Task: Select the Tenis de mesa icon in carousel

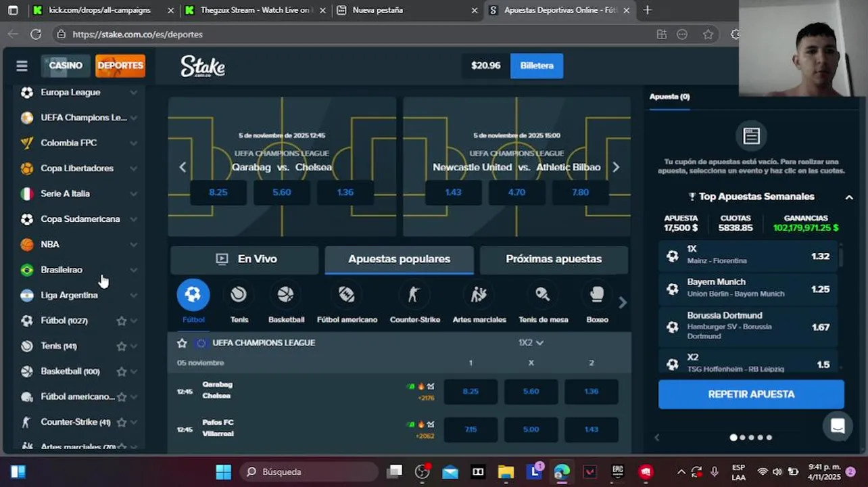Action: coord(543,295)
